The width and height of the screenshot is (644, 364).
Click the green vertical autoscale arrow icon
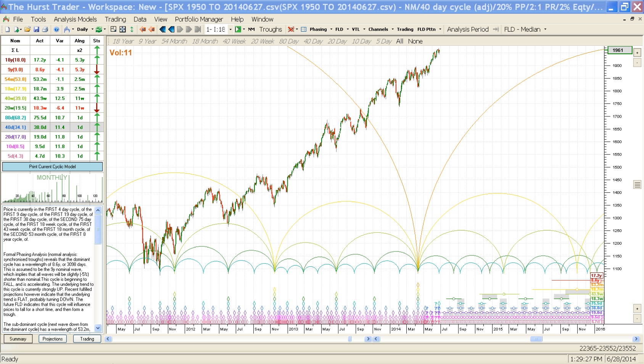[132, 29]
